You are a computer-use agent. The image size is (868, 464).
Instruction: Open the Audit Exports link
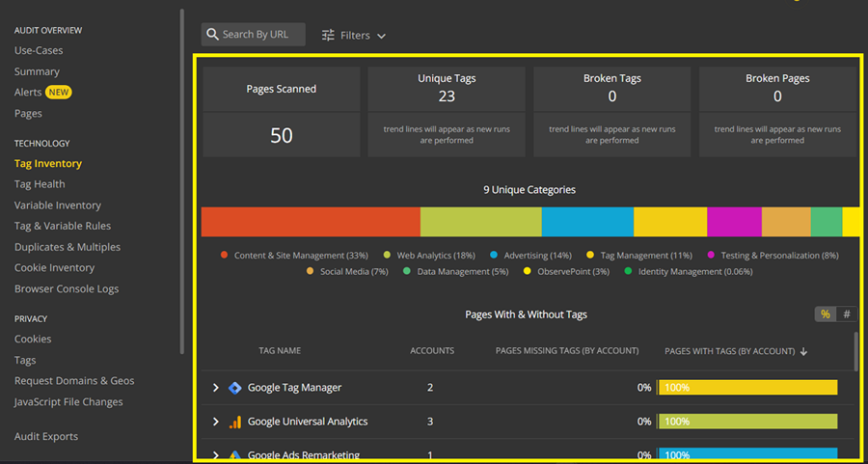point(46,437)
